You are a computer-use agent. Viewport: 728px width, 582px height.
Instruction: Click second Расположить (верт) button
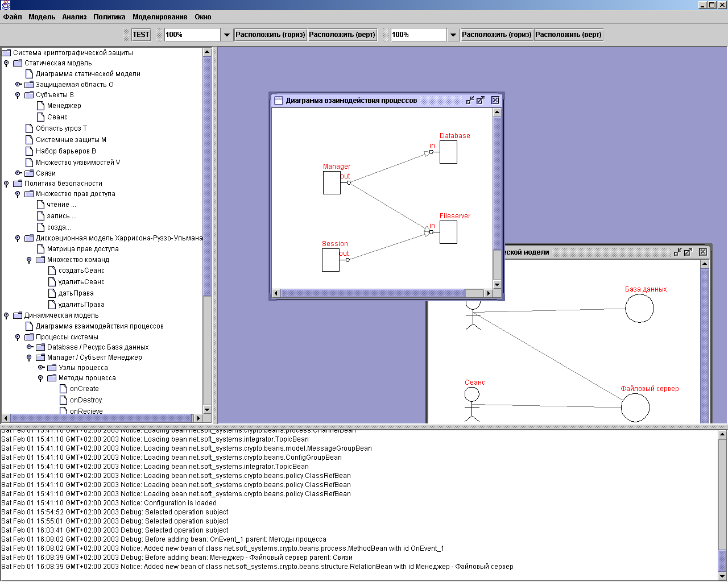[x=569, y=35]
